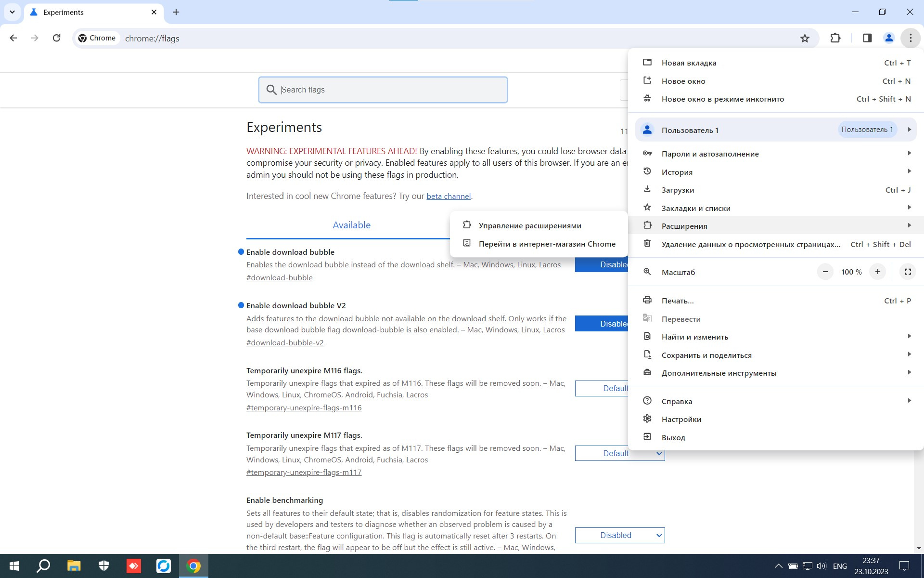This screenshot has height=578, width=924.
Task: Choose Управление расширениями submenu item
Action: [x=539, y=225]
